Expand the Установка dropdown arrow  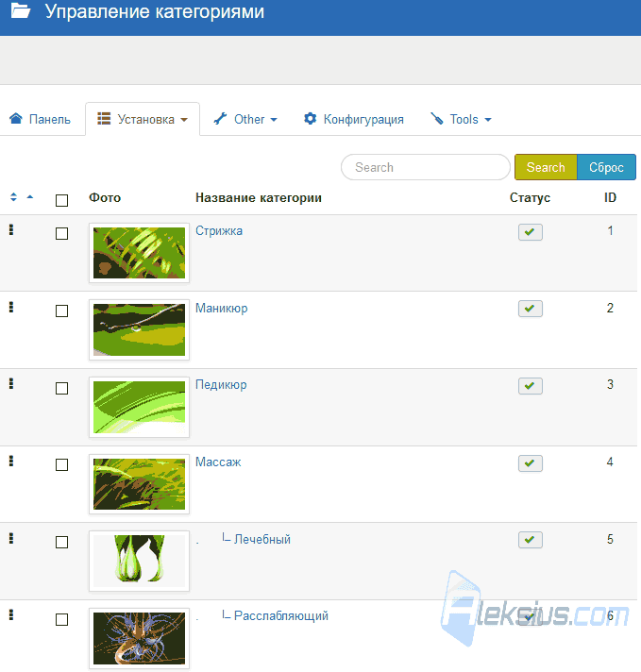[x=184, y=120]
